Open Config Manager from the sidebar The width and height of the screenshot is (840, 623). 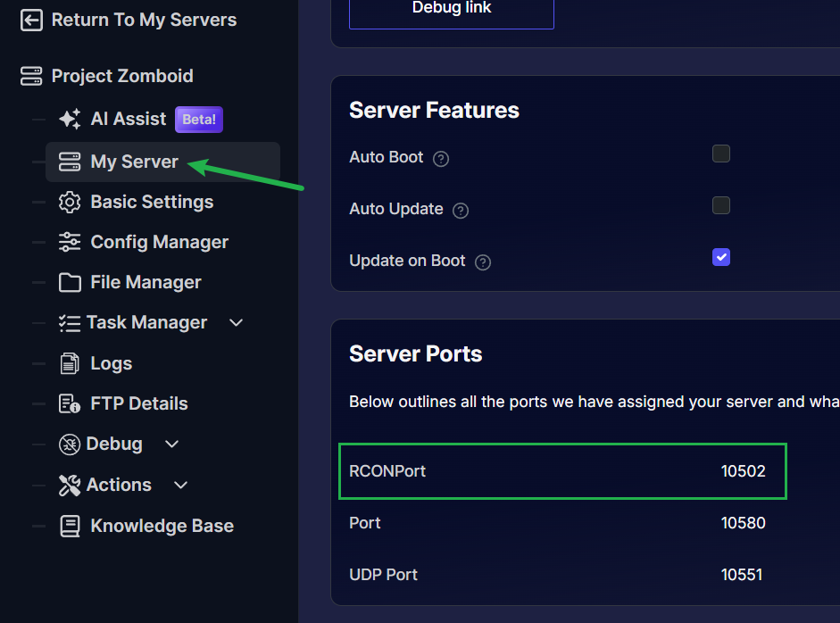click(160, 242)
